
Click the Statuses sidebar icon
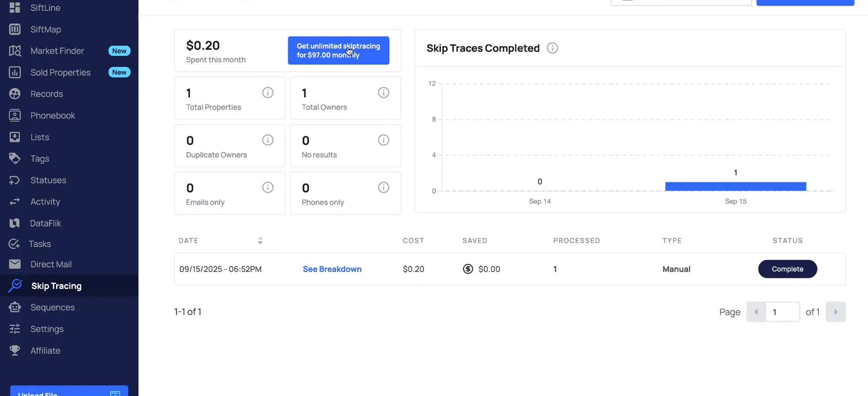pyautogui.click(x=15, y=180)
